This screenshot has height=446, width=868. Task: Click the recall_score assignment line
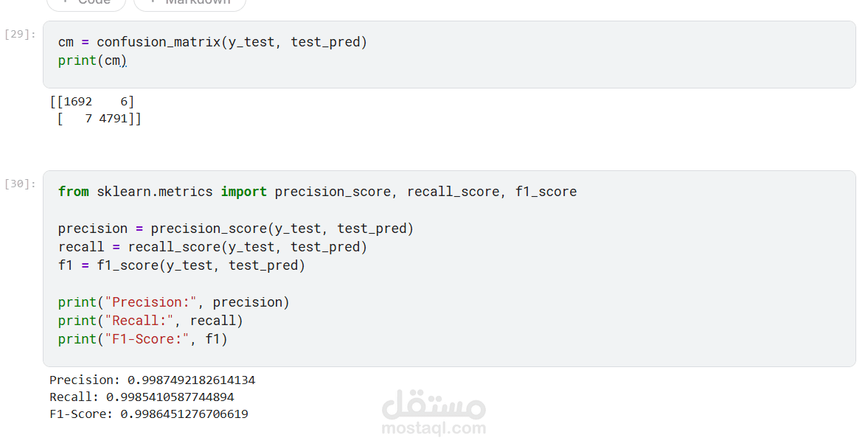[212, 247]
